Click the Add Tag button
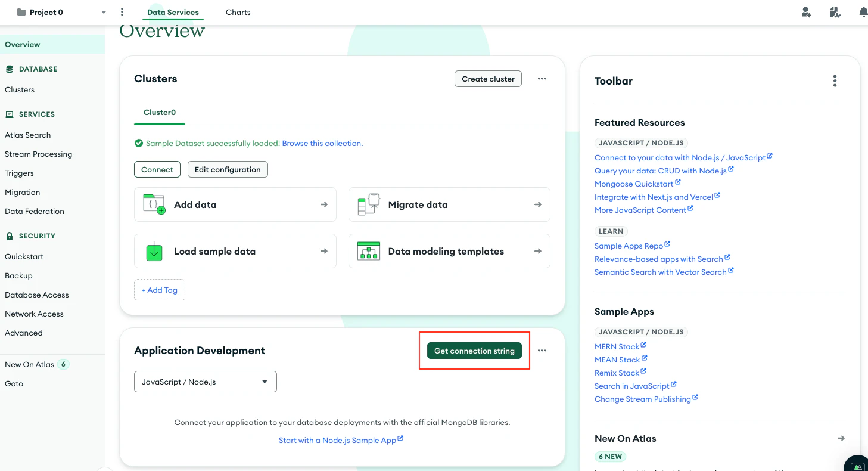The height and width of the screenshot is (471, 868). (x=160, y=290)
